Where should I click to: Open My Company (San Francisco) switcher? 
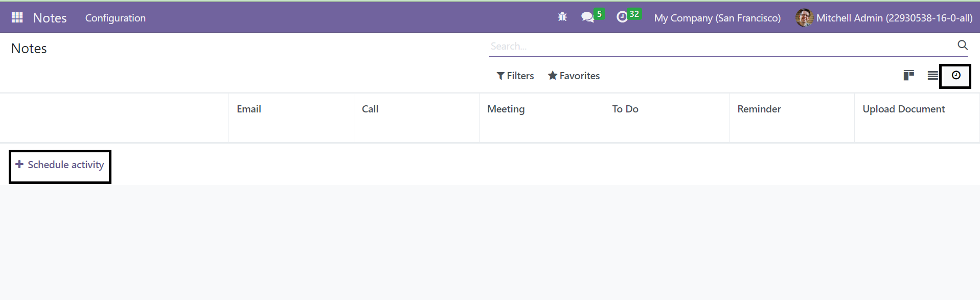click(717, 18)
